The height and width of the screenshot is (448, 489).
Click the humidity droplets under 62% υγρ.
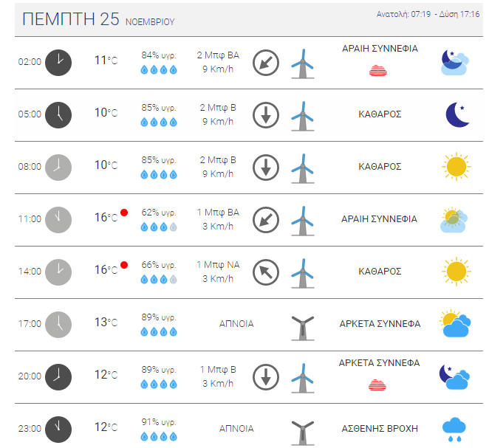click(x=159, y=227)
